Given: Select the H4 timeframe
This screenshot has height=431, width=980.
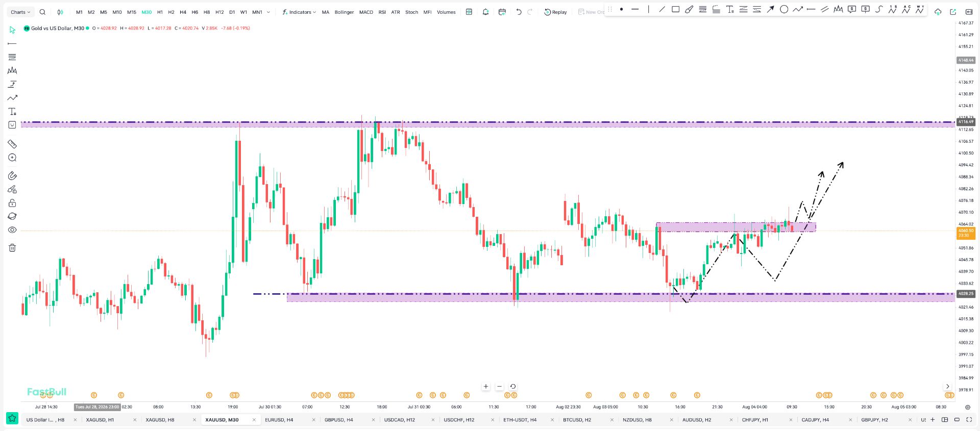Looking at the screenshot, I should (183, 12).
